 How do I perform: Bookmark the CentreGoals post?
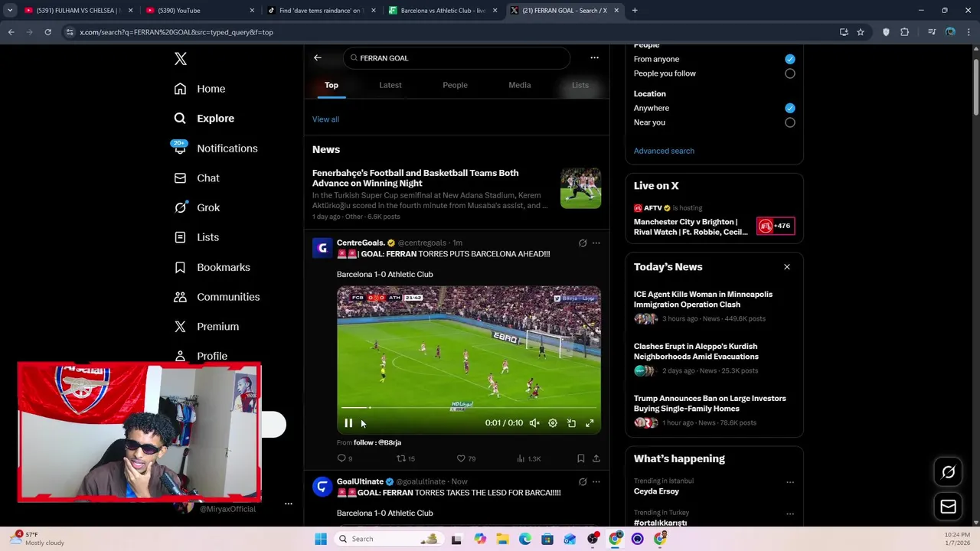click(x=580, y=458)
